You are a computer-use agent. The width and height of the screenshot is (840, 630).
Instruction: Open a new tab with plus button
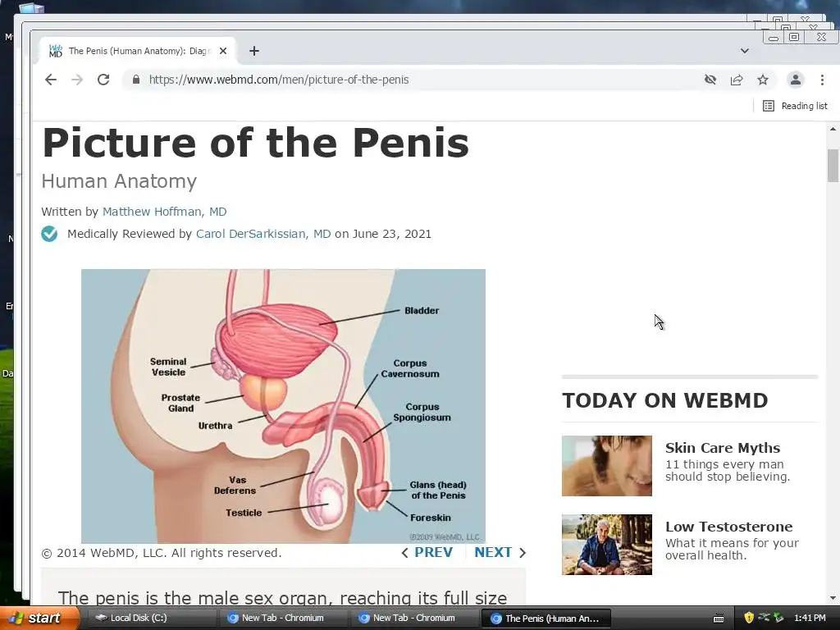(x=254, y=51)
